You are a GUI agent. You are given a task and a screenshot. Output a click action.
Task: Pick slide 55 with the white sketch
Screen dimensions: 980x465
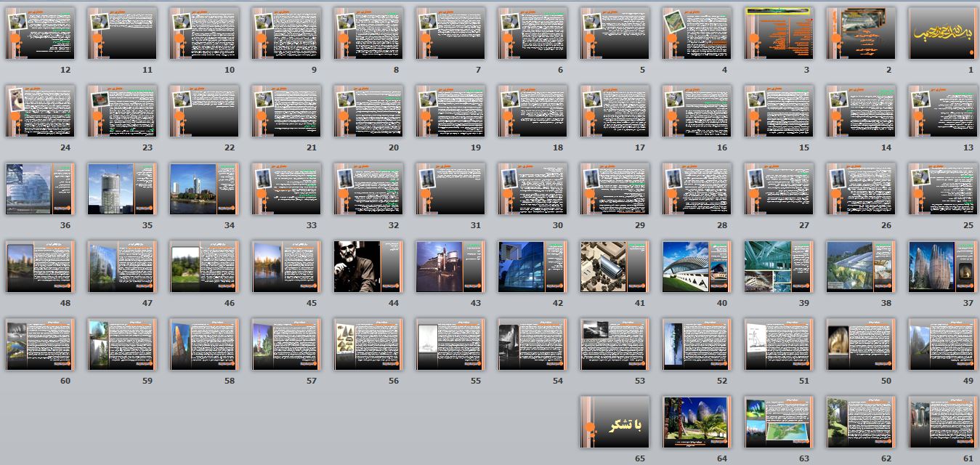point(450,344)
